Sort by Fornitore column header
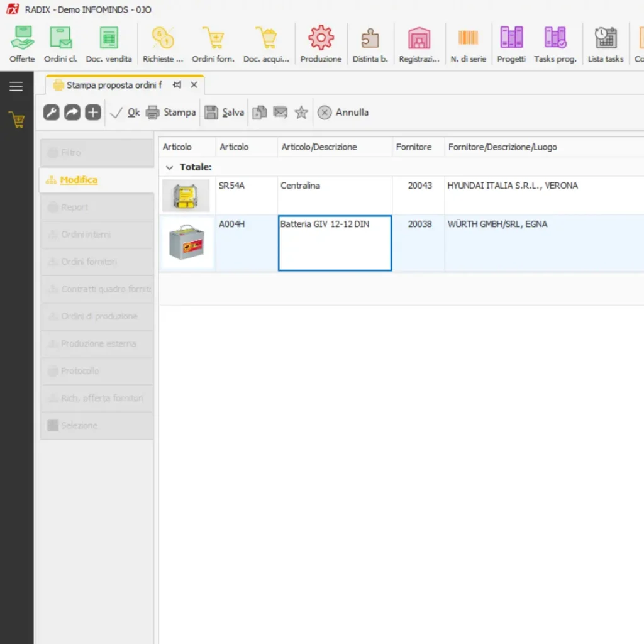This screenshot has width=644, height=644. [x=418, y=147]
